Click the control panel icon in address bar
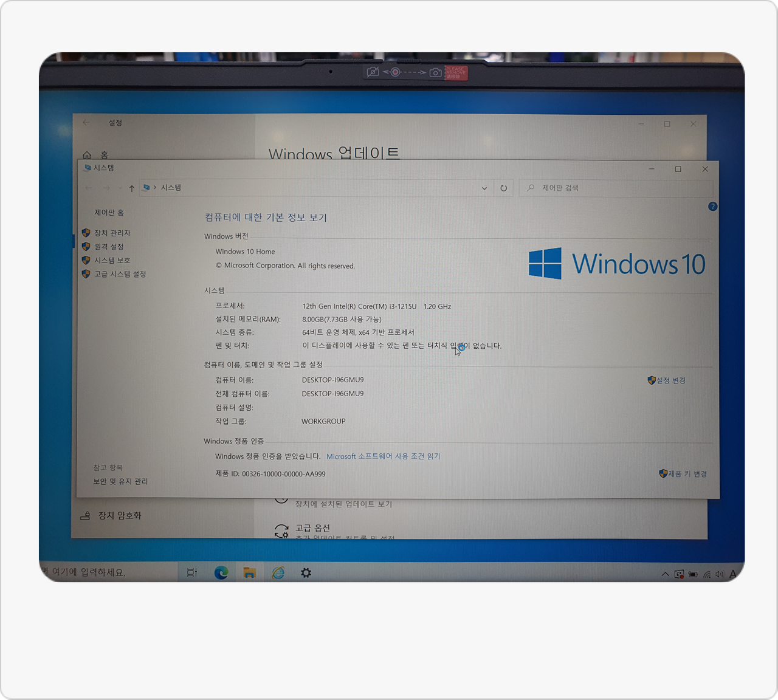Image resolution: width=778 pixels, height=700 pixels. [x=146, y=188]
